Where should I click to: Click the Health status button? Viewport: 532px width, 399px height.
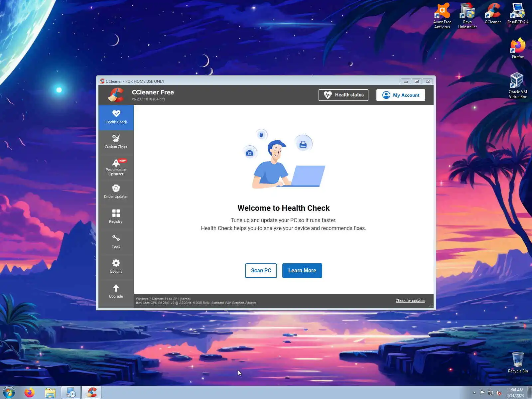343,95
